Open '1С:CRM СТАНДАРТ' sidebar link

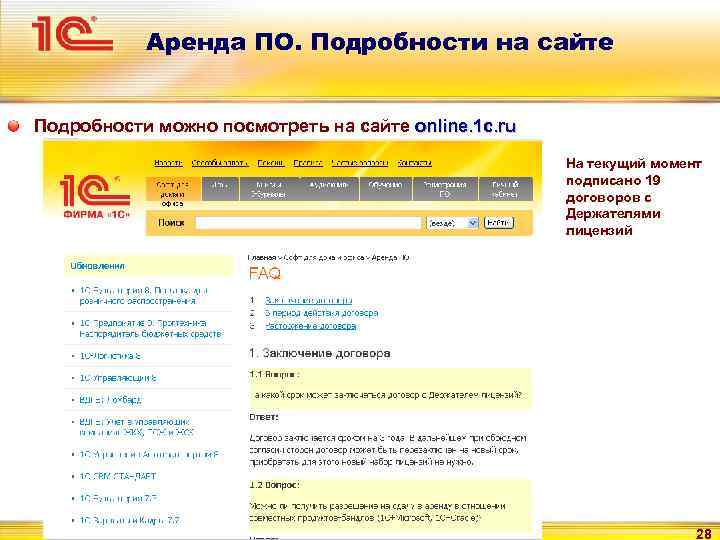[x=118, y=476]
